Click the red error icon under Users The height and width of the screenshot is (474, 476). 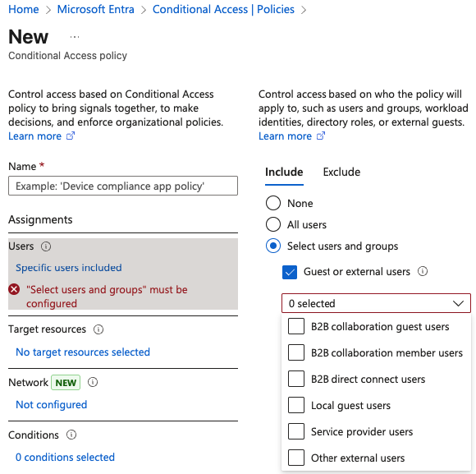tap(14, 289)
